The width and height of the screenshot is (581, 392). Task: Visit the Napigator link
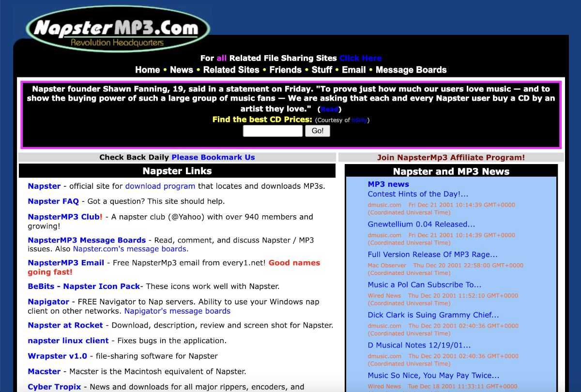[48, 302]
